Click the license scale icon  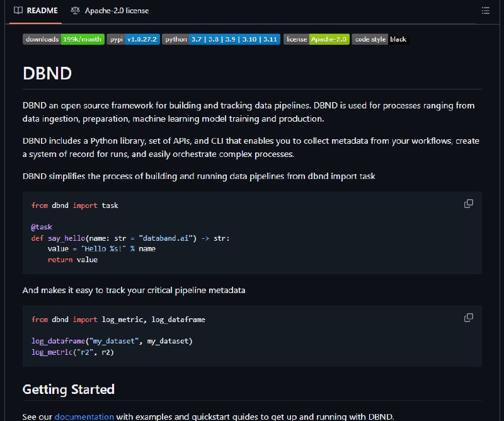tap(75, 11)
